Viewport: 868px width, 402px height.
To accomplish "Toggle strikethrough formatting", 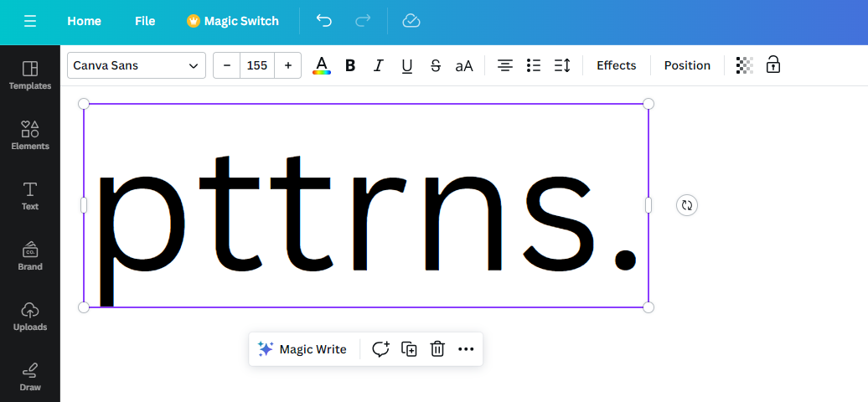I will (436, 66).
